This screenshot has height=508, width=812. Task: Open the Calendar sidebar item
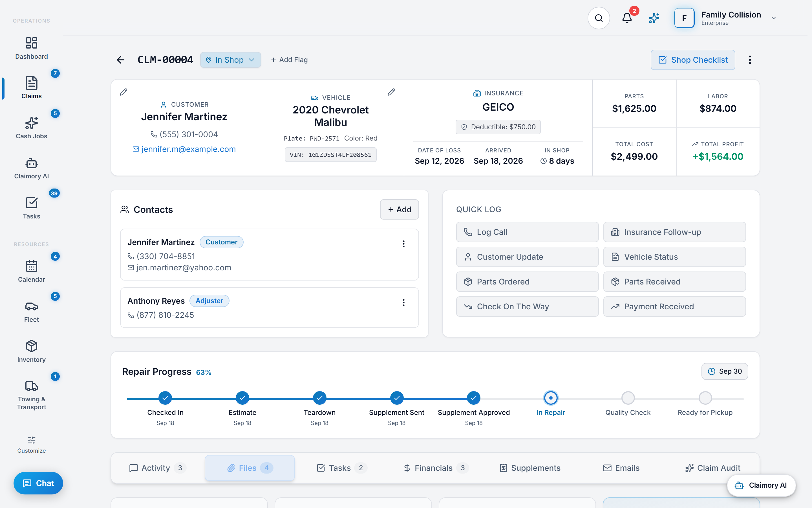(x=31, y=271)
